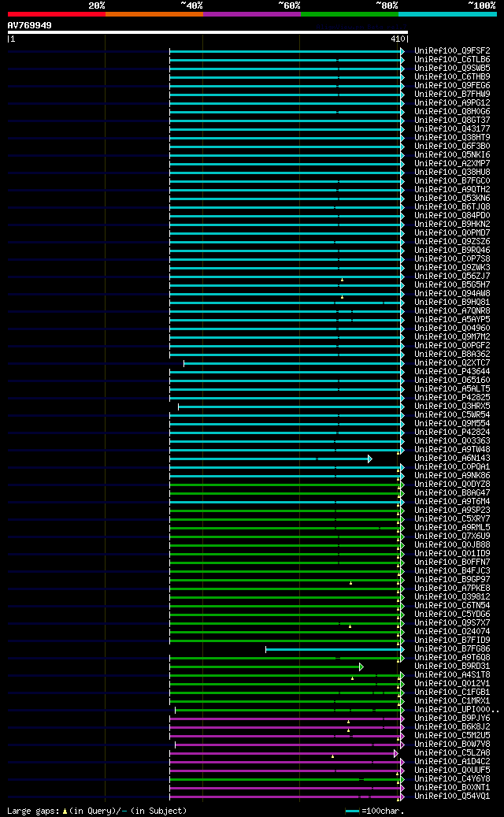Select the query name AV769949
Image resolution: width=504 pixels, height=817 pixels.
[30, 25]
